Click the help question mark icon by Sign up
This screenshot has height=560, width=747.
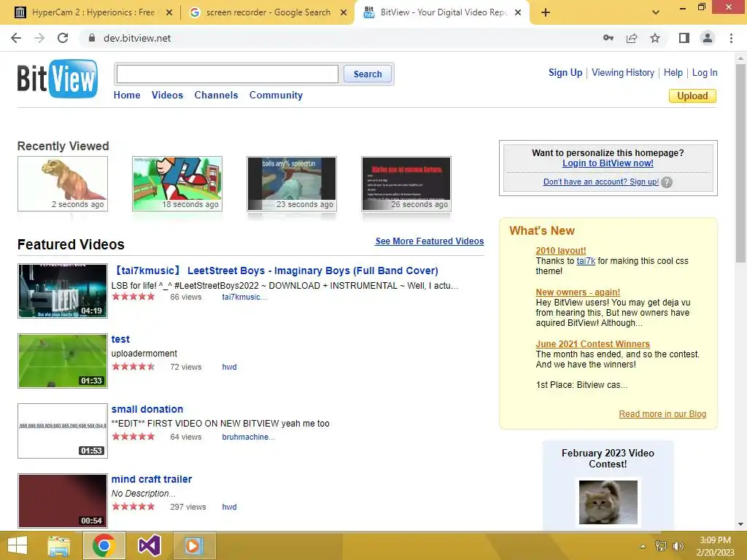click(667, 182)
